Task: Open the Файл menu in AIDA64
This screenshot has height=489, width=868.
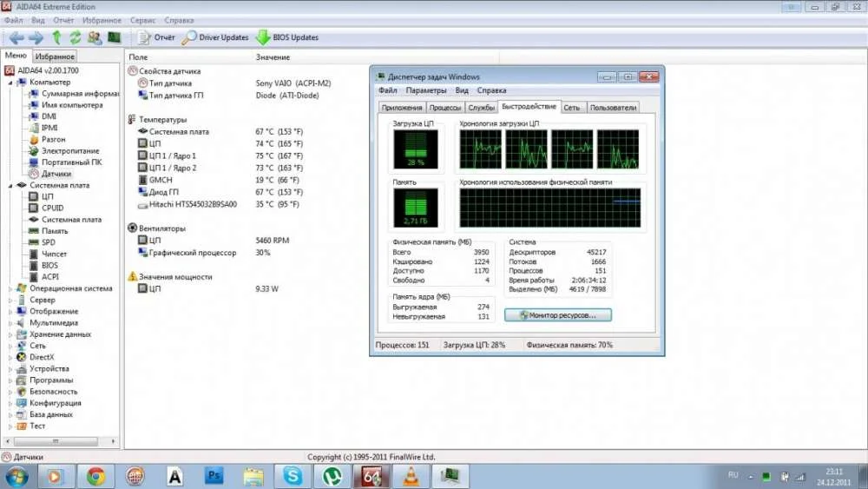Action: pos(13,20)
